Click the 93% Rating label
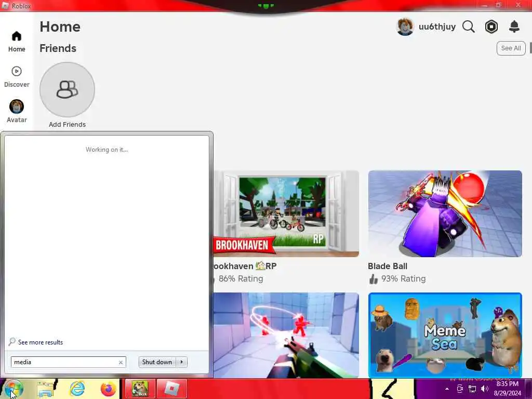The image size is (532, 399). [403, 278]
